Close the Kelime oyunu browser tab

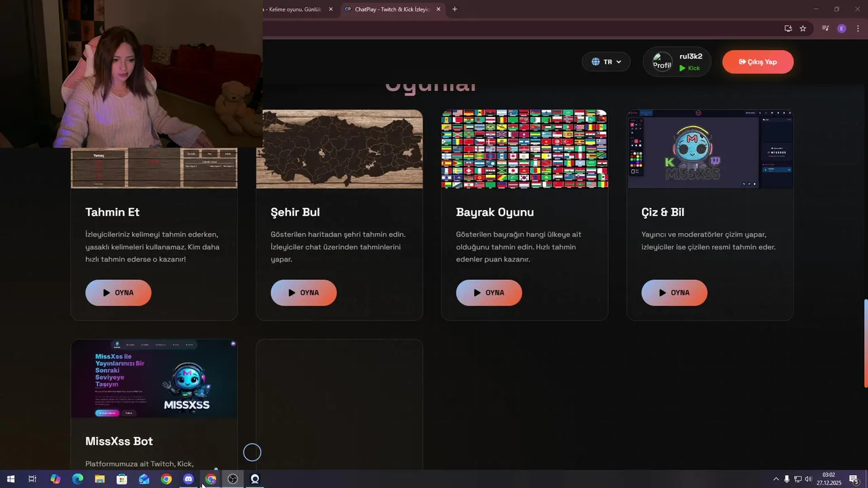tap(330, 9)
